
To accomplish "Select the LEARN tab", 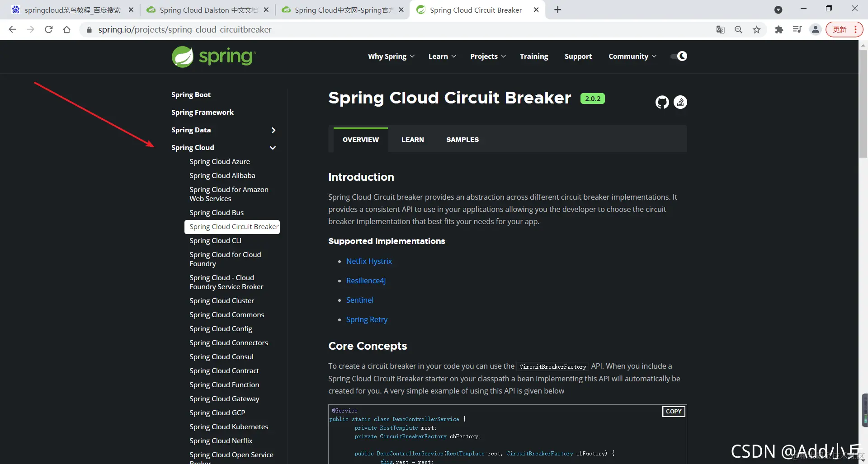I will point(413,140).
